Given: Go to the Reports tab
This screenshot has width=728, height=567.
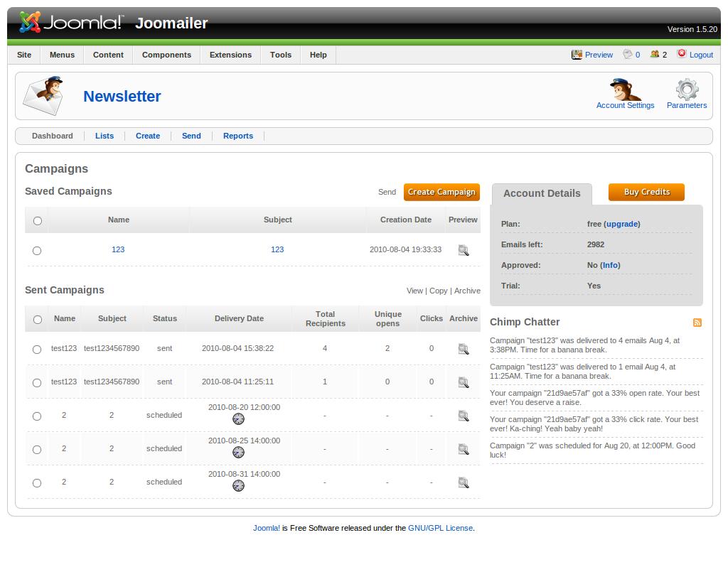Looking at the screenshot, I should (238, 136).
